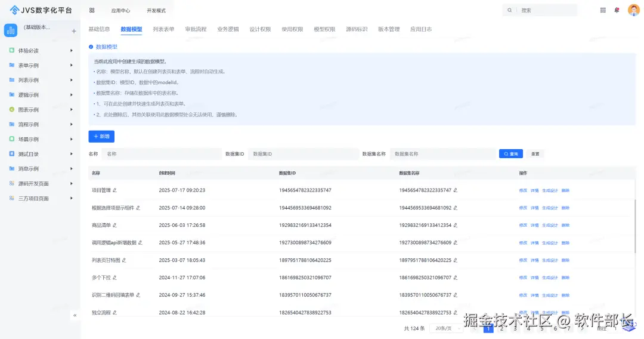Screen dimensions: 644x339
Task: Expand the 测试目录 sidebar arrow
Action: (x=72, y=154)
